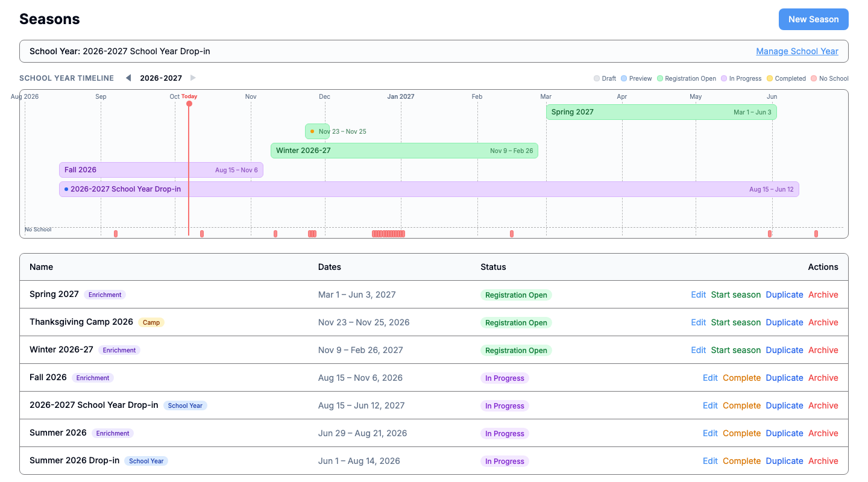Click the 2026-2027 year label in timeline header

[x=161, y=78]
